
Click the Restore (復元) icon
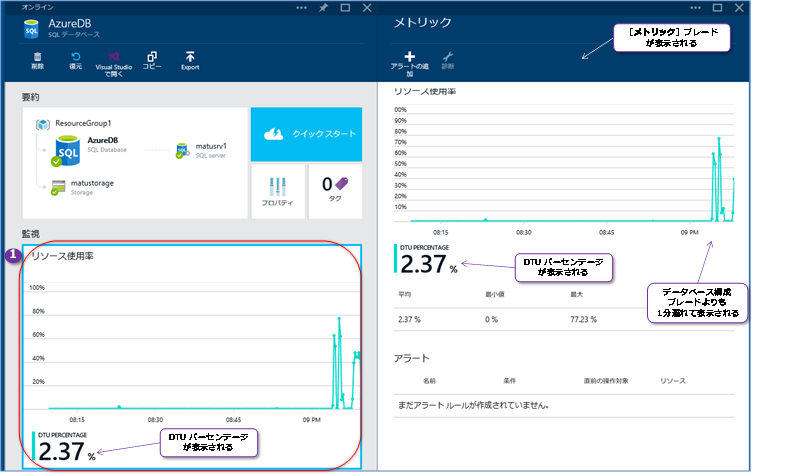click(76, 57)
